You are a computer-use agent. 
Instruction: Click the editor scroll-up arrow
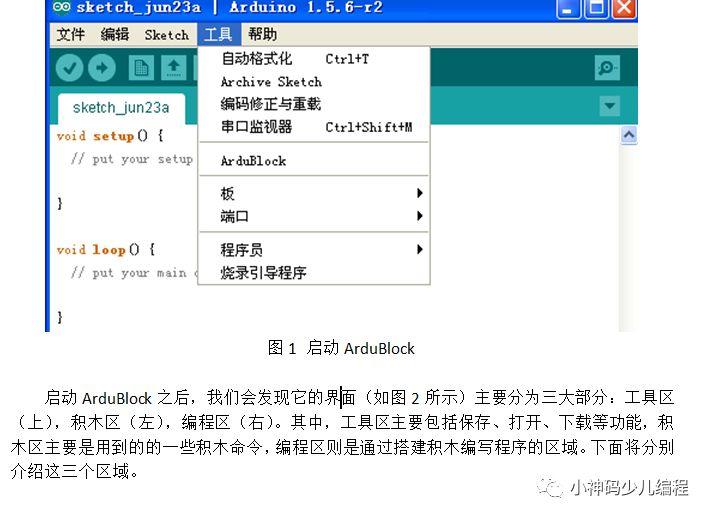tap(628, 135)
